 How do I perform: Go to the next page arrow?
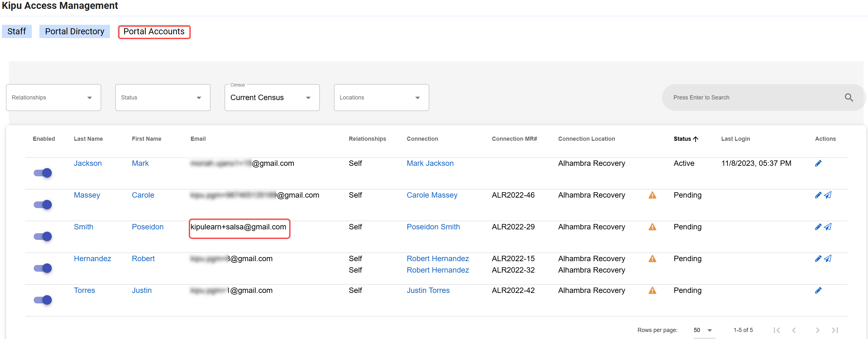(817, 330)
